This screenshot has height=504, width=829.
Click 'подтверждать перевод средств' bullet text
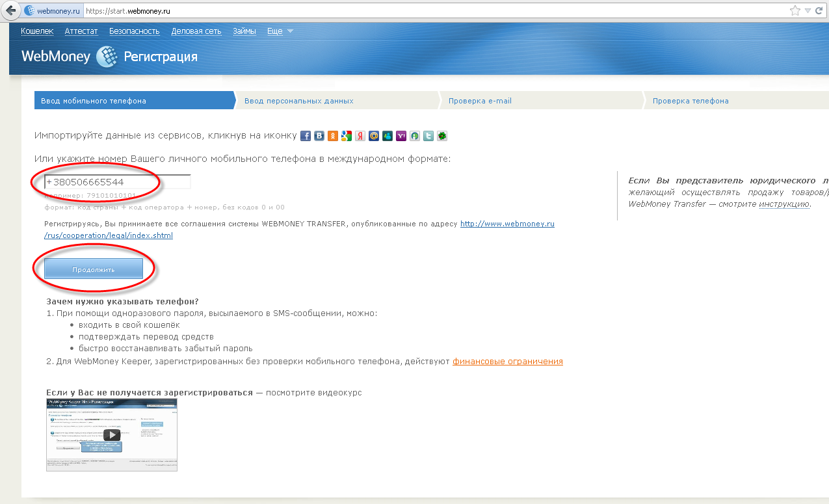click(146, 337)
